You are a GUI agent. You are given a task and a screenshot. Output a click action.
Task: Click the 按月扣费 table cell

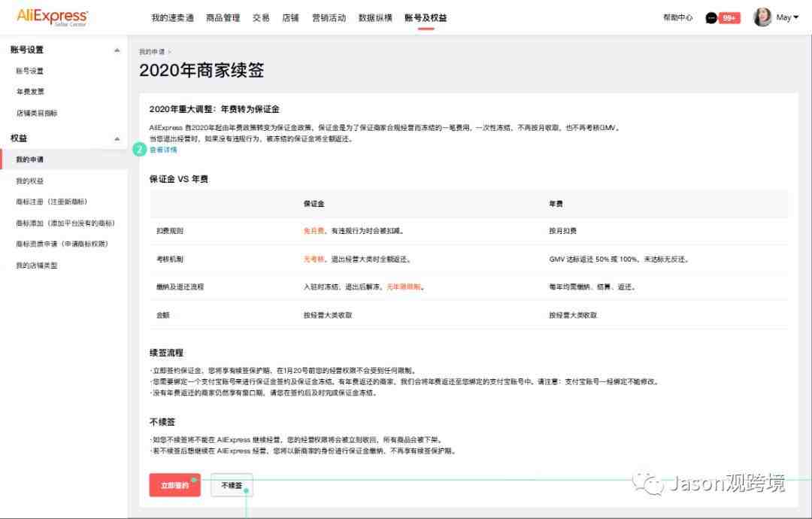coord(563,231)
